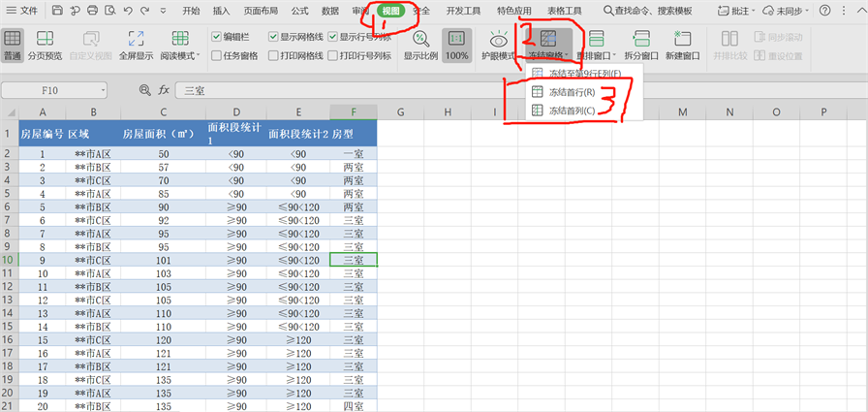
Task: Switch to 分页预览 page break preview
Action: tap(45, 45)
